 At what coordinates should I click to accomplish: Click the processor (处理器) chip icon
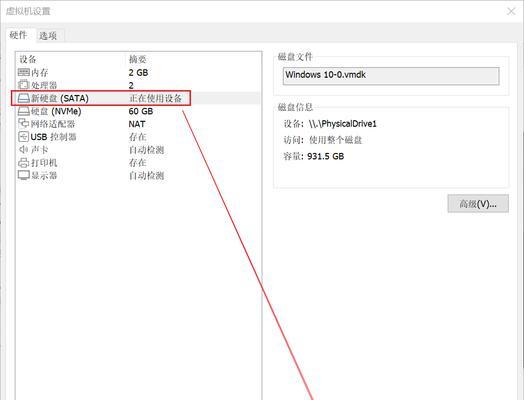pos(23,85)
